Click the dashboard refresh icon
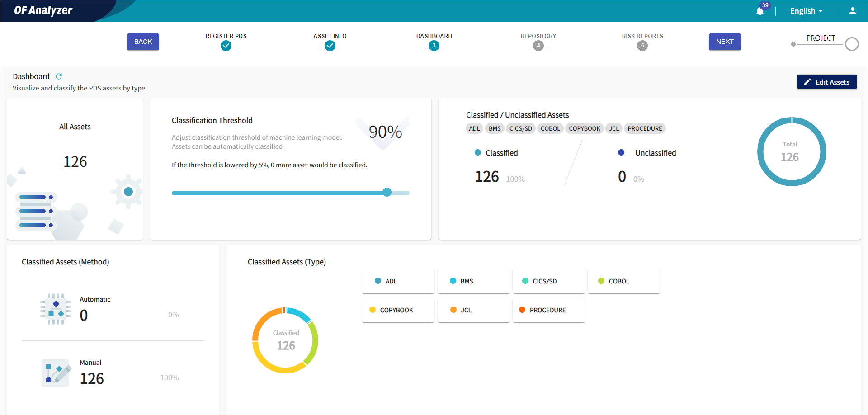 click(59, 76)
